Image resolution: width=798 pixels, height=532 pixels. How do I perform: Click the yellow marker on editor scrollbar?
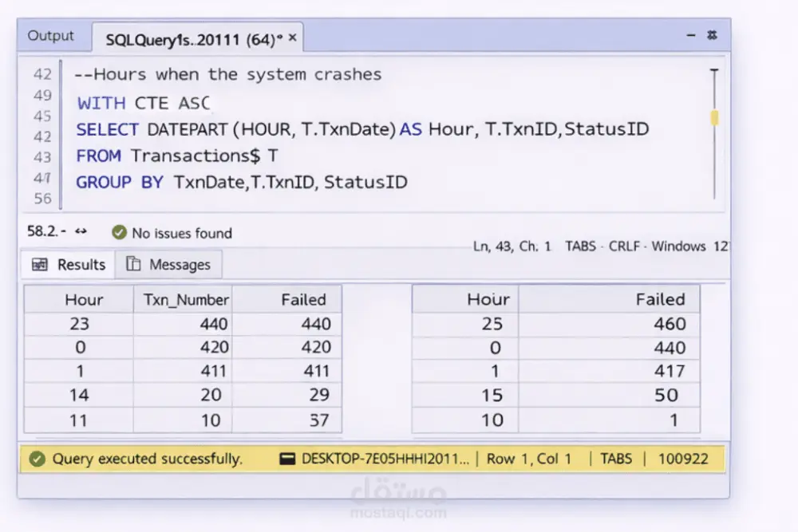[714, 117]
